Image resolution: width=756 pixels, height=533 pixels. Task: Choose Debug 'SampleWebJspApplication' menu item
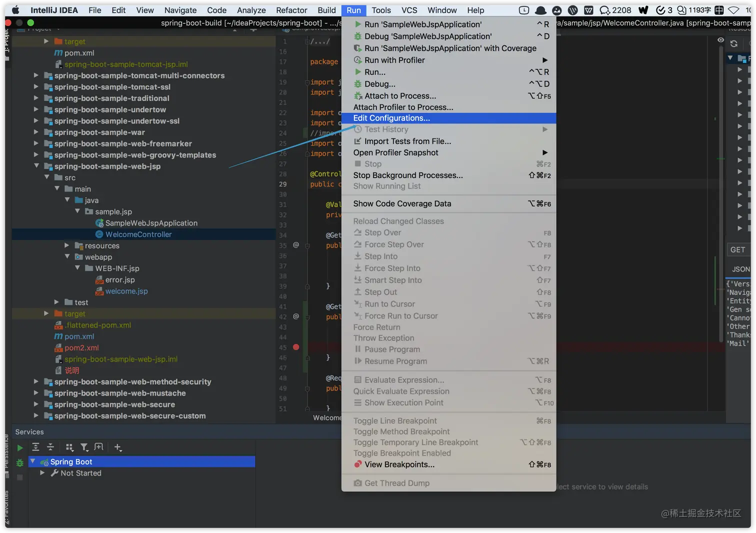(448, 36)
